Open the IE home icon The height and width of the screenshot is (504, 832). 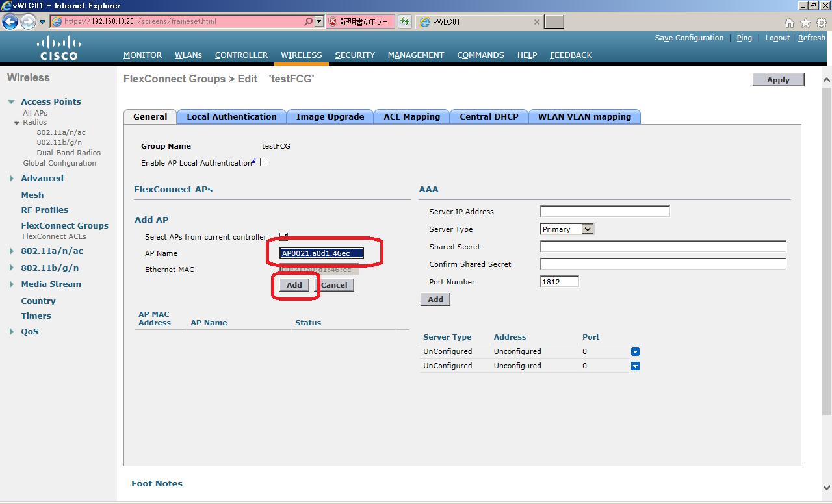click(x=790, y=23)
